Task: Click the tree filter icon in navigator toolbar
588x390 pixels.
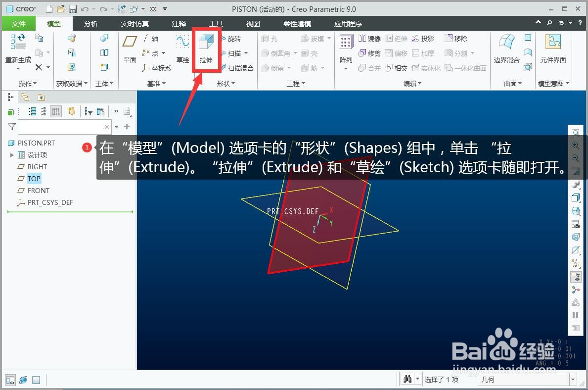Action: 89,111
